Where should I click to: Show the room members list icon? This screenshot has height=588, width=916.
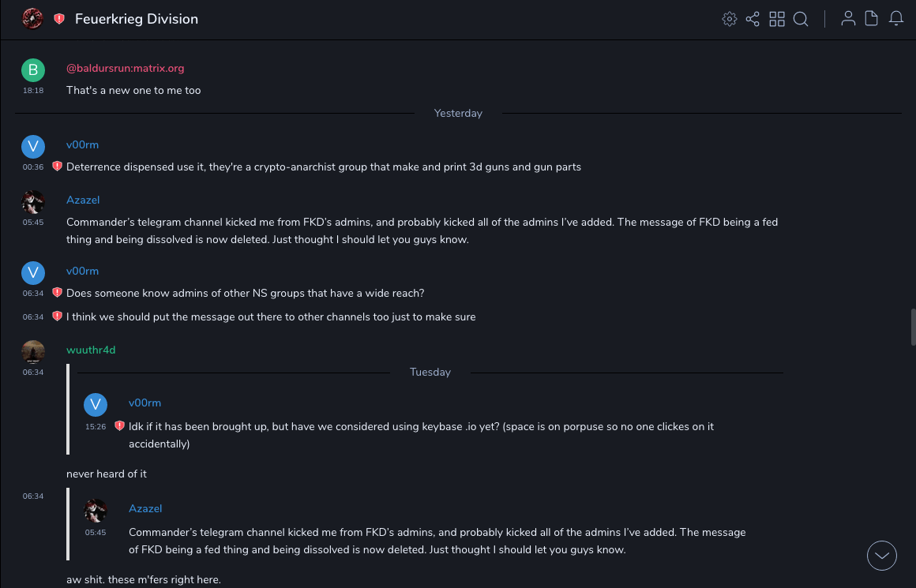848,19
